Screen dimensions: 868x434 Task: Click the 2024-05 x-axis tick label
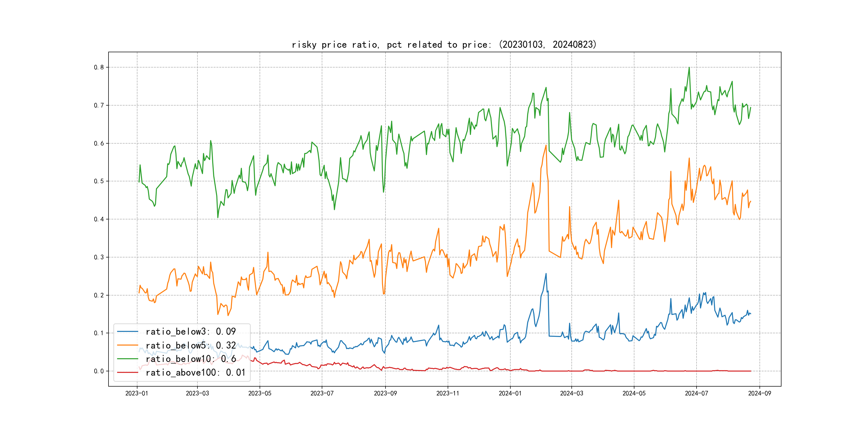634,393
